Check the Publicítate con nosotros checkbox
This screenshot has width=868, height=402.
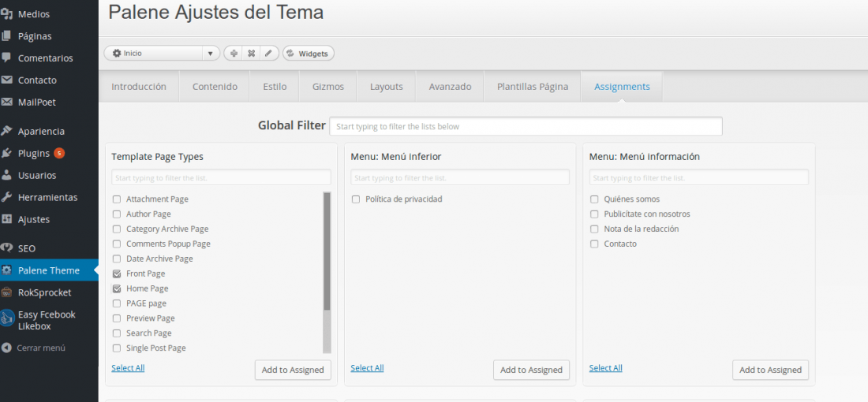point(594,214)
